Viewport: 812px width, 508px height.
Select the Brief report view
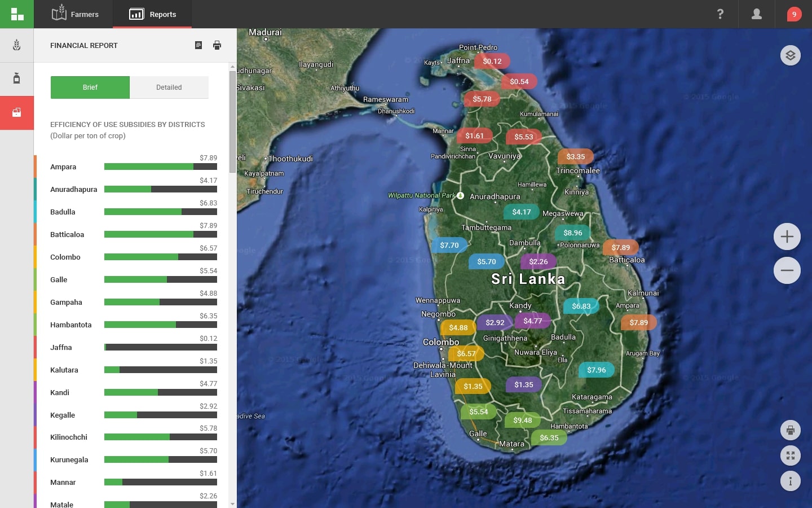[x=90, y=87]
